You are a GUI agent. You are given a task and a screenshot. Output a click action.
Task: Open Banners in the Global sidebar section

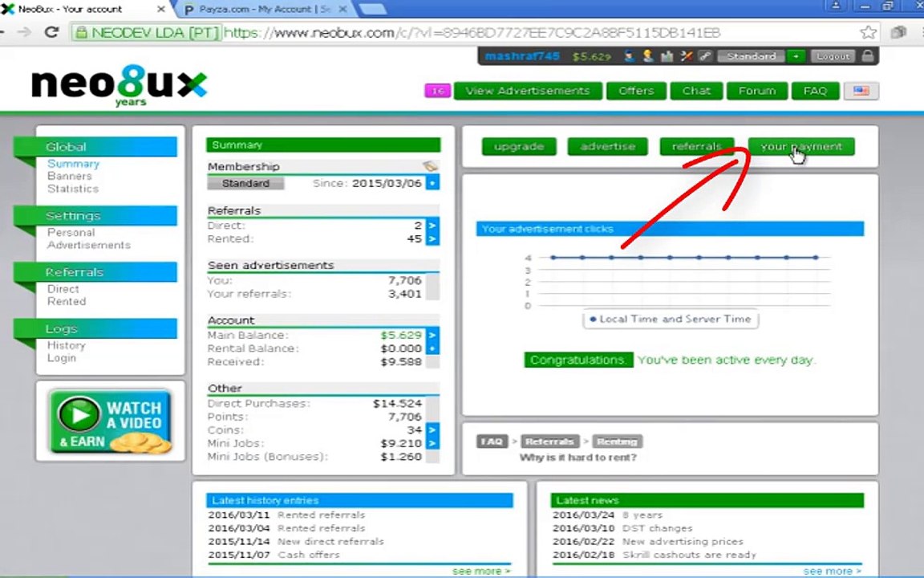(x=70, y=176)
